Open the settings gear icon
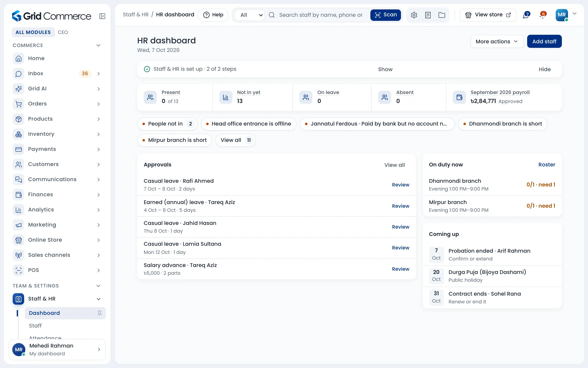The height and width of the screenshot is (368, 588). 414,15
